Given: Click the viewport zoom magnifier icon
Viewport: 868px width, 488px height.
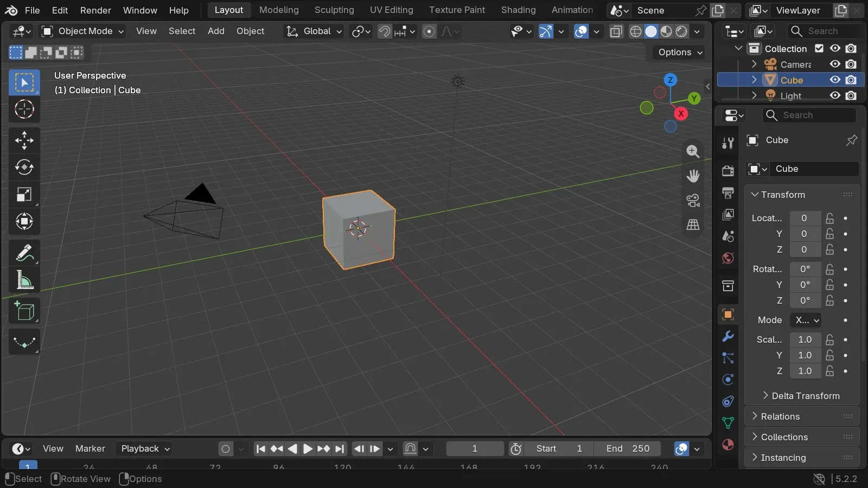Looking at the screenshot, I should pos(693,151).
